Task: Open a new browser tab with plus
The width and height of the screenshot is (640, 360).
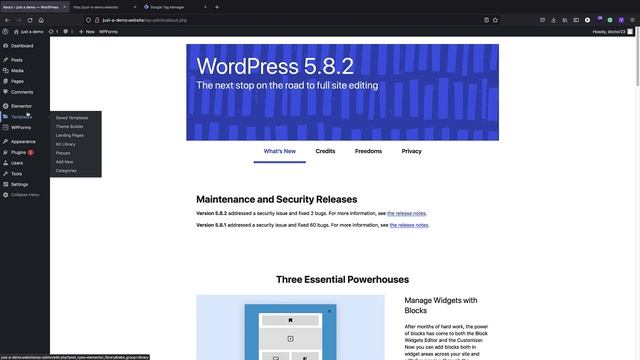Action: 217,7
